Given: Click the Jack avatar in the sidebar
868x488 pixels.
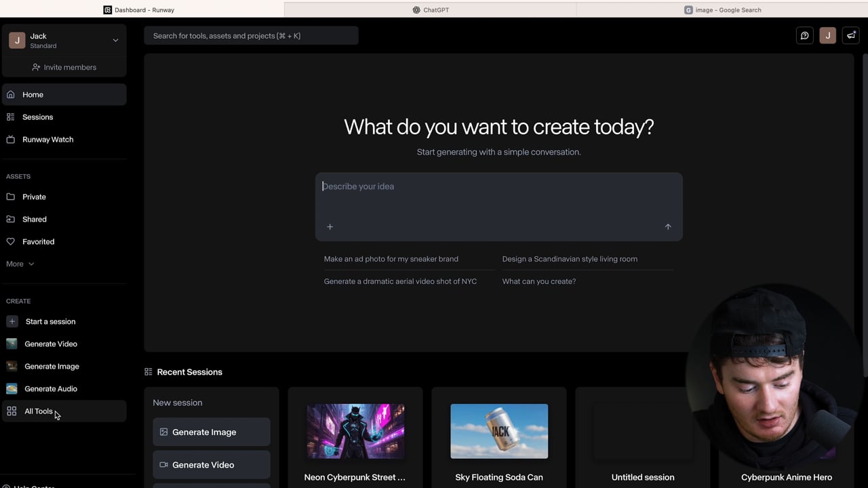Looking at the screenshot, I should (x=17, y=41).
